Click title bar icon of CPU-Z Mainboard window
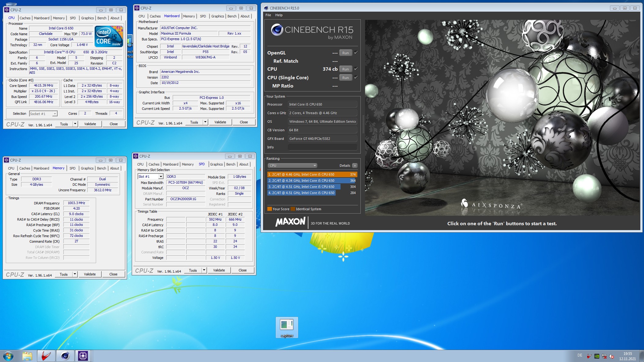Viewport: 644px width, 362px height. [x=137, y=8]
